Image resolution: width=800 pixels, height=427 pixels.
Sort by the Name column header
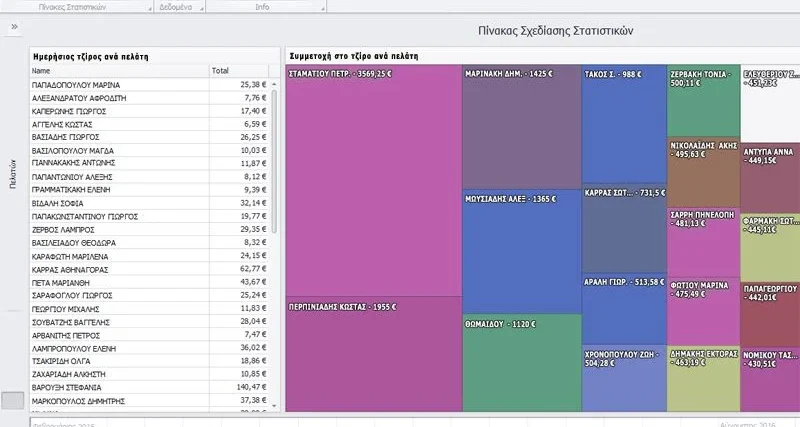[x=120, y=71]
